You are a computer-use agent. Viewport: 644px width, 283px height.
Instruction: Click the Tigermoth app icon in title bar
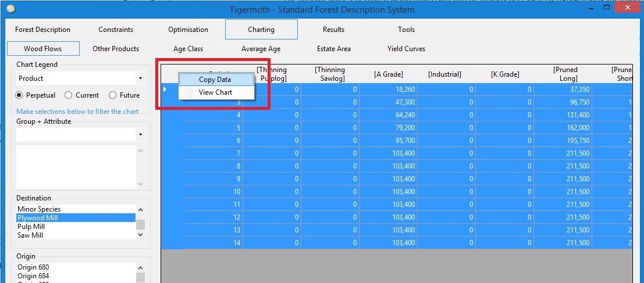click(x=10, y=9)
